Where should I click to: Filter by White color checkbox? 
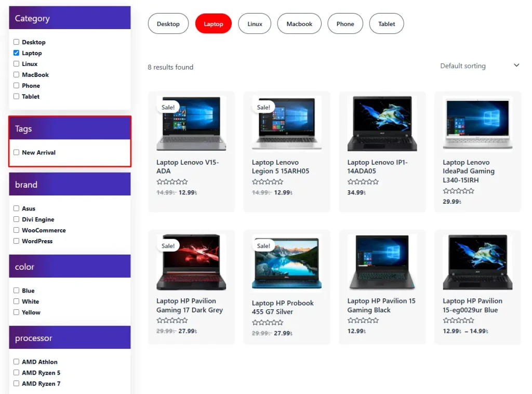tap(16, 301)
